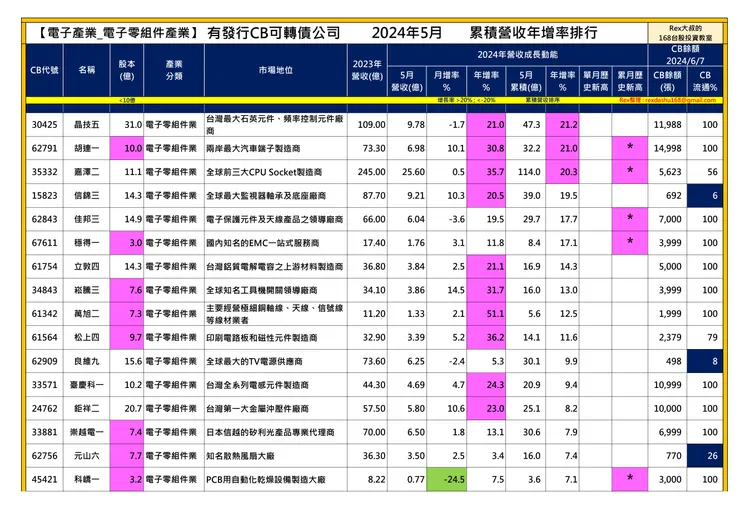Click the green month-growth cell -24.5
The image size is (740, 523).
coord(446,479)
